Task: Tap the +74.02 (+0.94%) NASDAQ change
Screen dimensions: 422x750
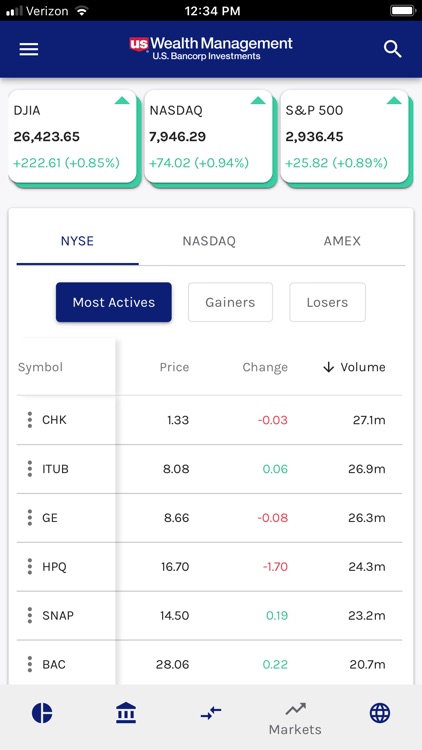Action: (x=199, y=163)
